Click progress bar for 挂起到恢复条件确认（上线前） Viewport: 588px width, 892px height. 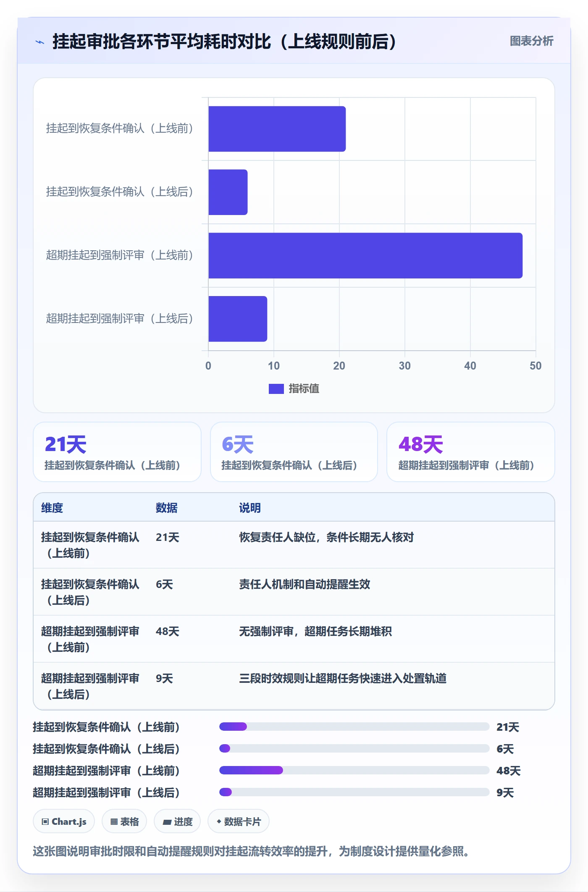tap(354, 727)
